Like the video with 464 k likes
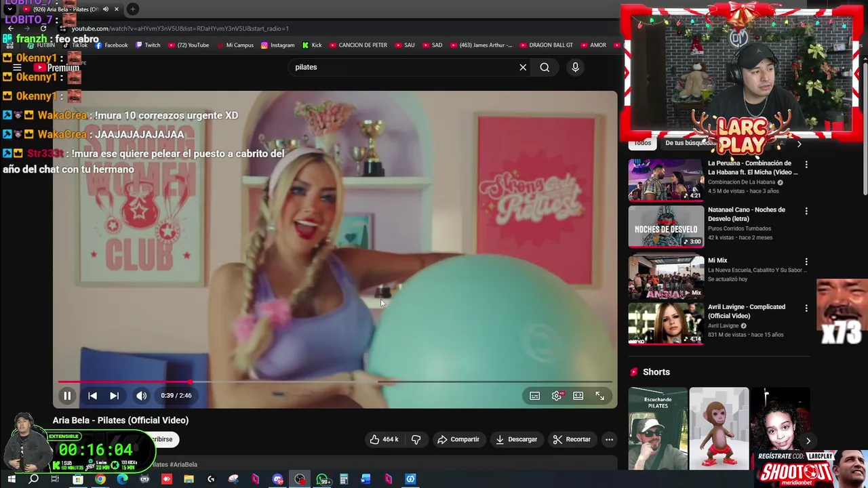This screenshot has height=488, width=868. click(x=383, y=439)
